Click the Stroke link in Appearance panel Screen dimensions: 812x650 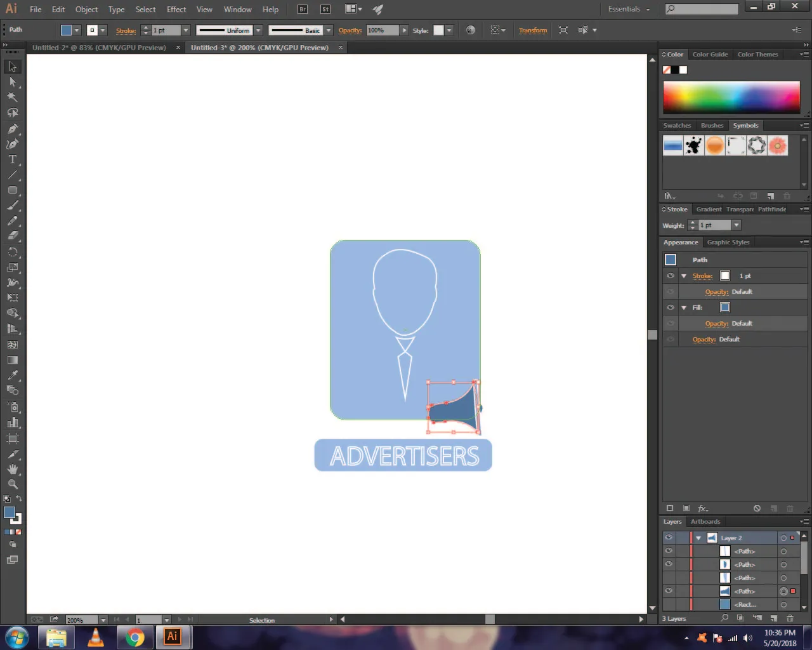click(702, 276)
